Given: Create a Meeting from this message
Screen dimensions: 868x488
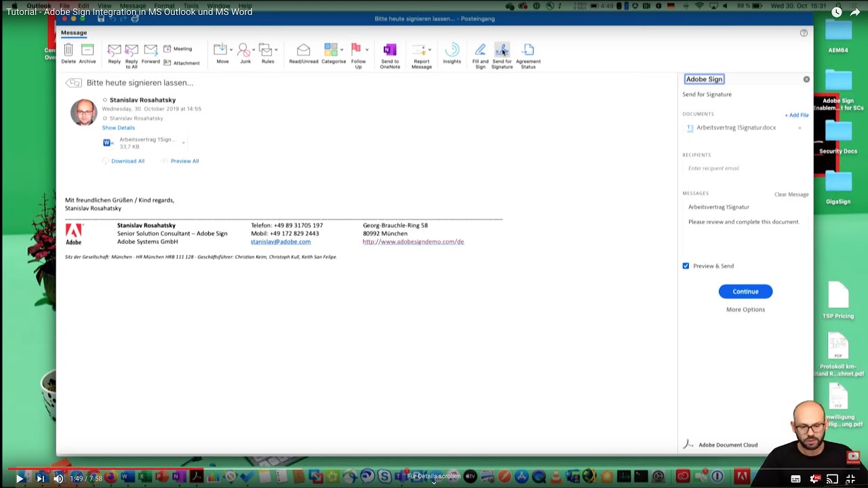Looking at the screenshot, I should [178, 49].
